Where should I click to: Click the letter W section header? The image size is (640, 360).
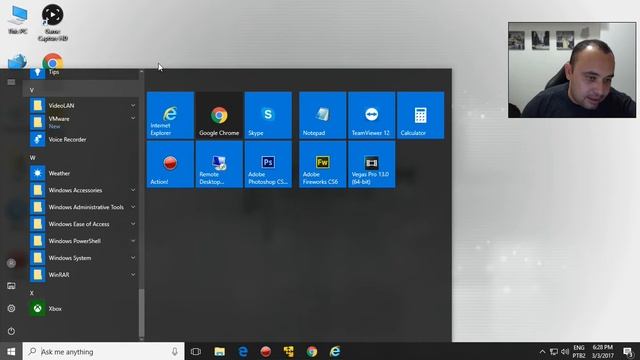pyautogui.click(x=32, y=158)
